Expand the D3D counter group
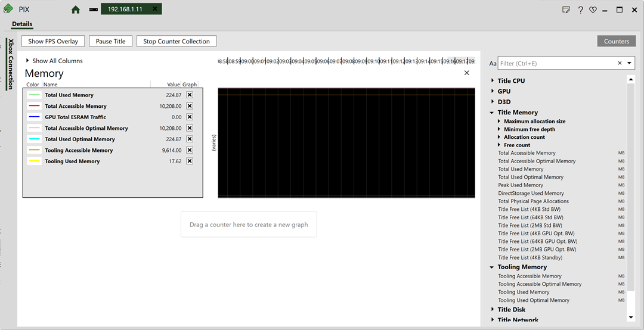Image resolution: width=644 pixels, height=330 pixels. tap(493, 102)
